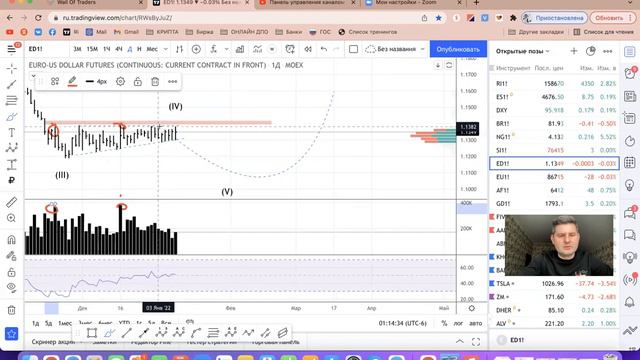Screen dimensions: 640x360
Task: Hide all drawings with eye icon
Action: click(11, 288)
